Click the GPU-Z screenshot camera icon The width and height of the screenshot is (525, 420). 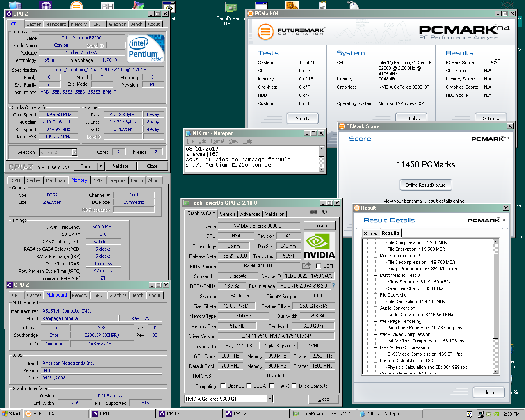314,212
